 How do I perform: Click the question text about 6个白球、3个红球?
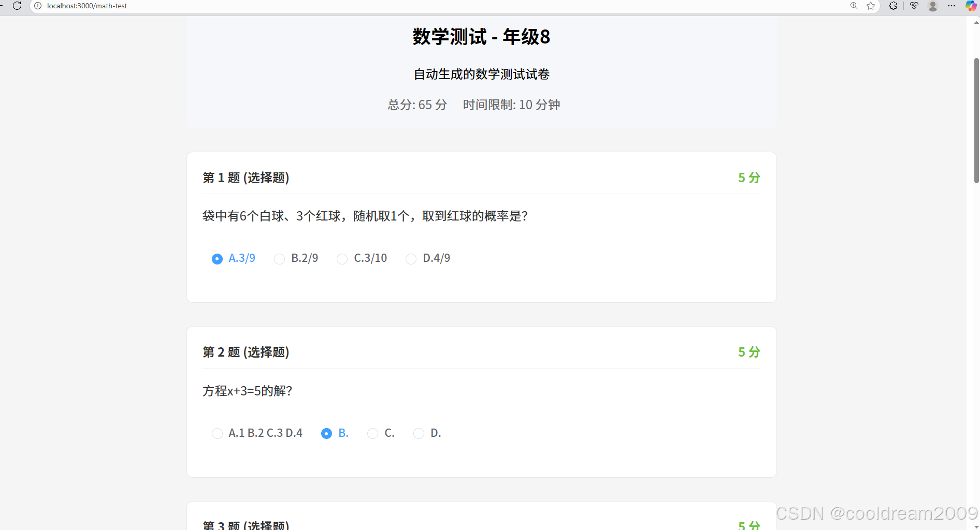[x=365, y=216]
